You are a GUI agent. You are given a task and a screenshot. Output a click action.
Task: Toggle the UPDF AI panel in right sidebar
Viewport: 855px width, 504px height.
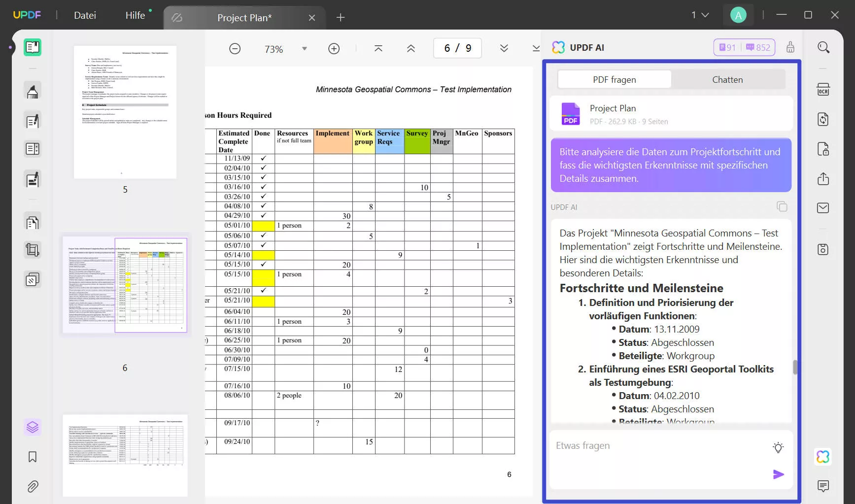point(823,457)
